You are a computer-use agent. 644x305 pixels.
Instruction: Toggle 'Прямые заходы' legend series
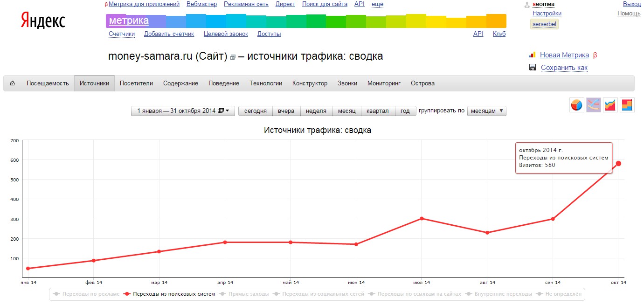coord(244,294)
